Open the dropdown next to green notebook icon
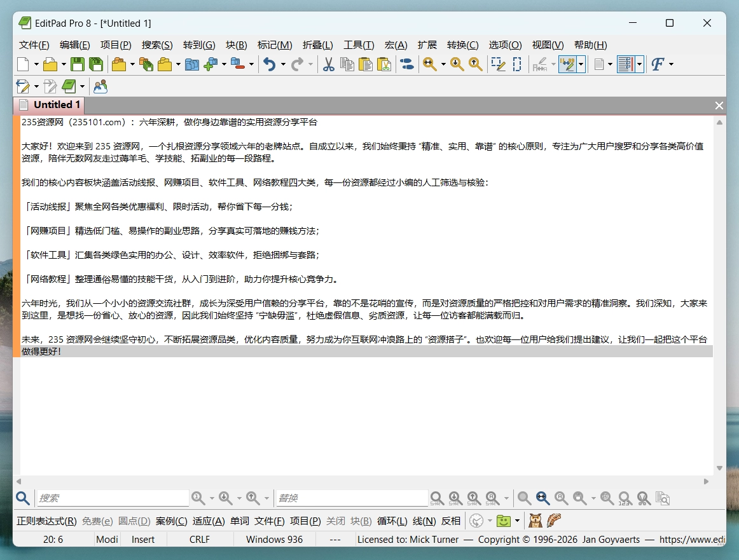This screenshot has width=739, height=560. 83,86
